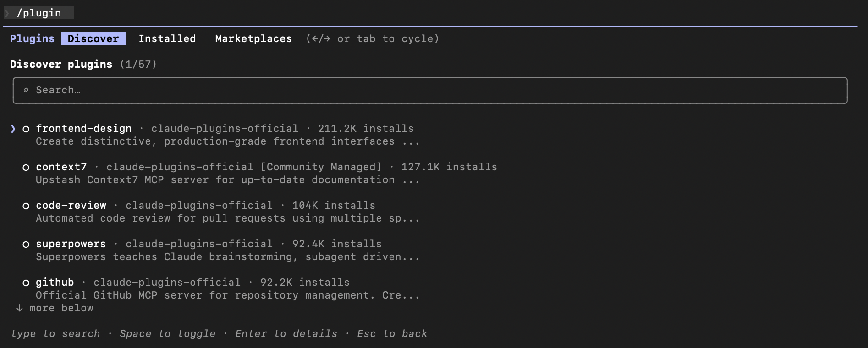Select the superpowers plugin name
The height and width of the screenshot is (348, 868).
point(71,244)
